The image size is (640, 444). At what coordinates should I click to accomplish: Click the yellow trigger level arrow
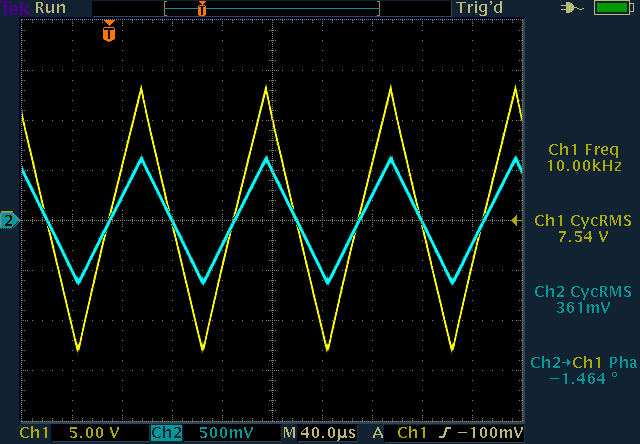point(515,220)
